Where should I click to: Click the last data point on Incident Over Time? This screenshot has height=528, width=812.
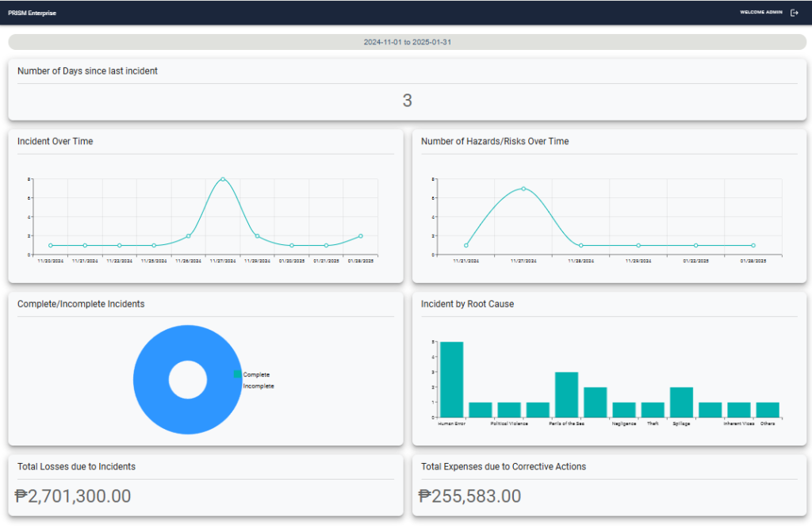pos(359,235)
